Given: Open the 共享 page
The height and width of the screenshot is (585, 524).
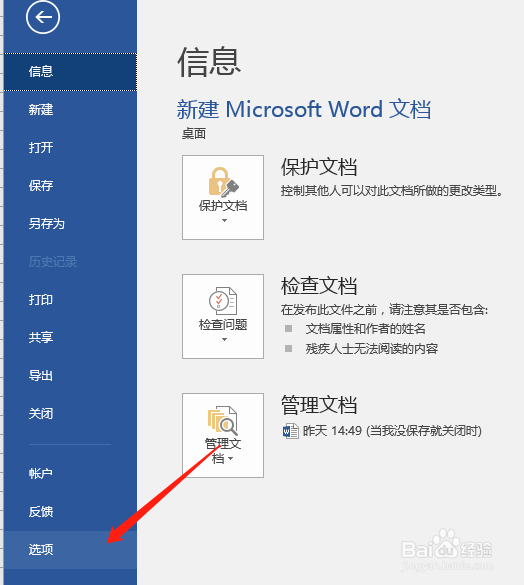Looking at the screenshot, I should click(x=70, y=338).
